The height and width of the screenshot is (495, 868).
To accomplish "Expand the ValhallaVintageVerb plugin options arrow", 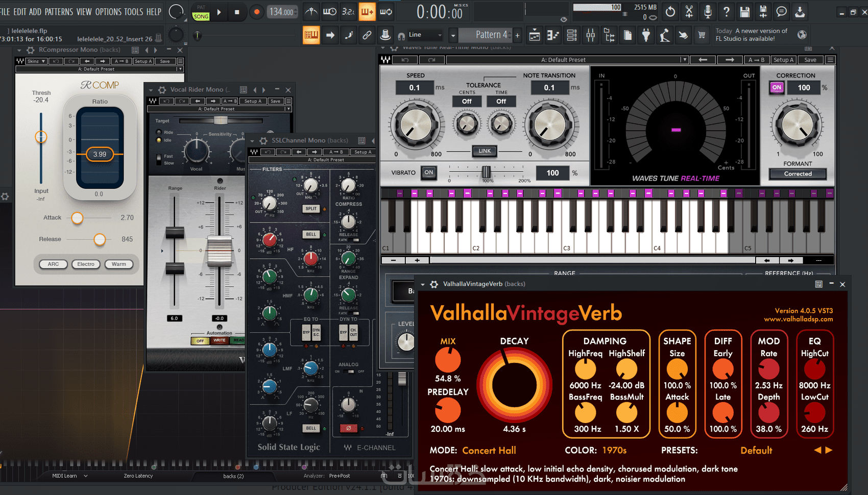I will point(423,284).
